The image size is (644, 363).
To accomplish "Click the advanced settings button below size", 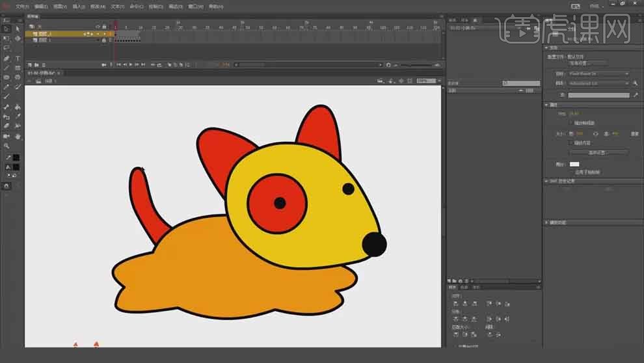I will point(598,152).
